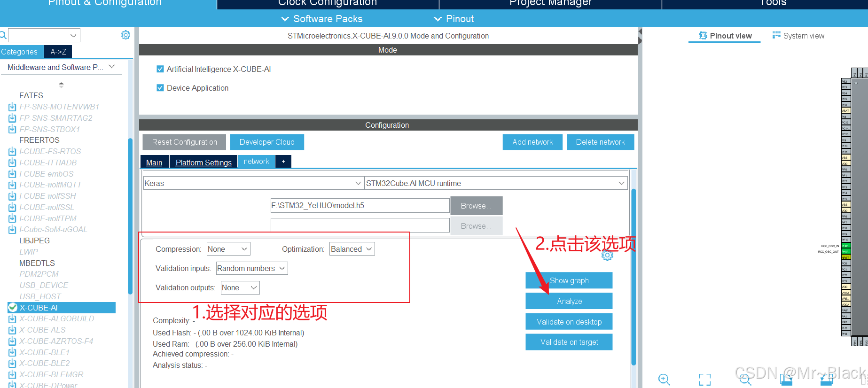The image size is (868, 388).
Task: Click the download icon beside FP-SNS-SMARTAG2
Action: (x=12, y=118)
